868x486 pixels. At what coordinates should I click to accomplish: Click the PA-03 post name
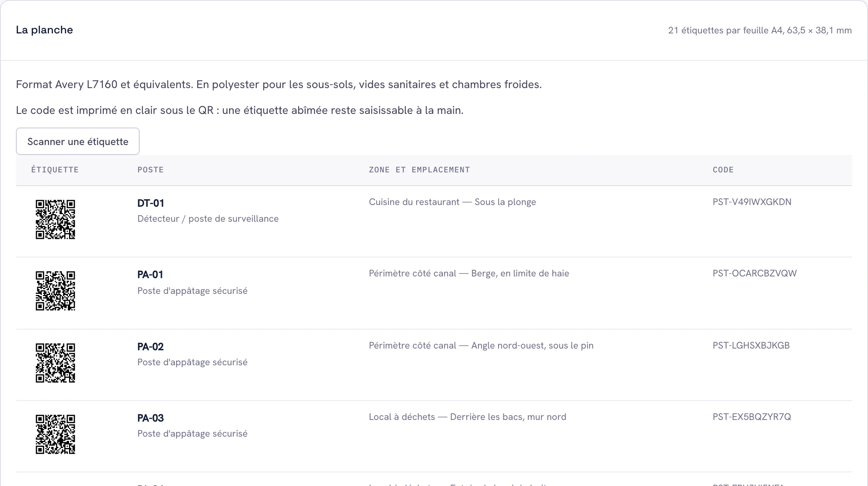point(151,418)
